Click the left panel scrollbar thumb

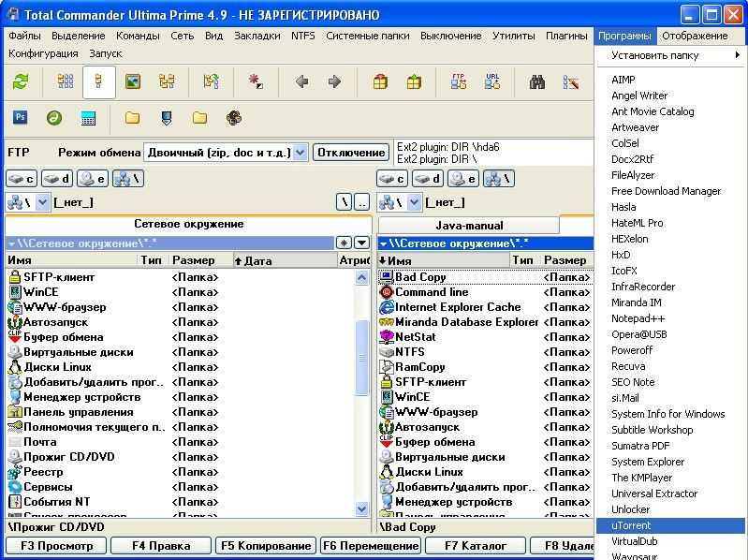(362, 358)
